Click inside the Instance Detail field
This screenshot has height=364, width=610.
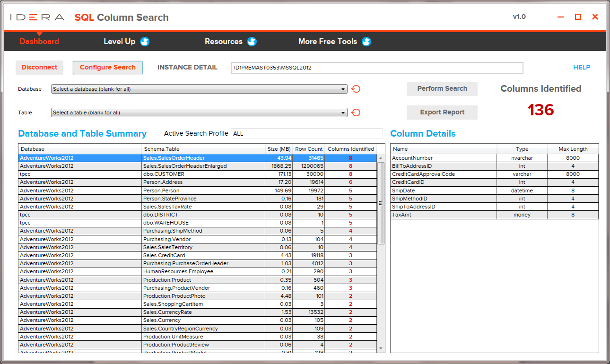click(x=376, y=68)
